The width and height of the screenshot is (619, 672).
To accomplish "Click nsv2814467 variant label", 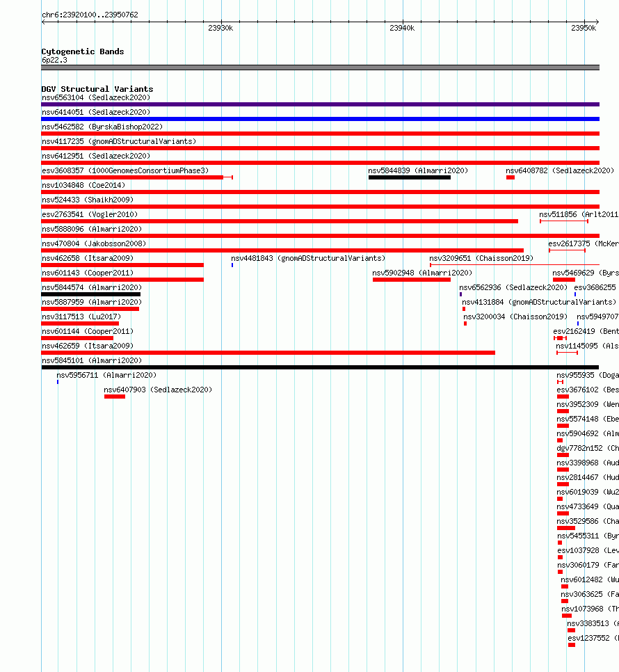I will point(588,477).
